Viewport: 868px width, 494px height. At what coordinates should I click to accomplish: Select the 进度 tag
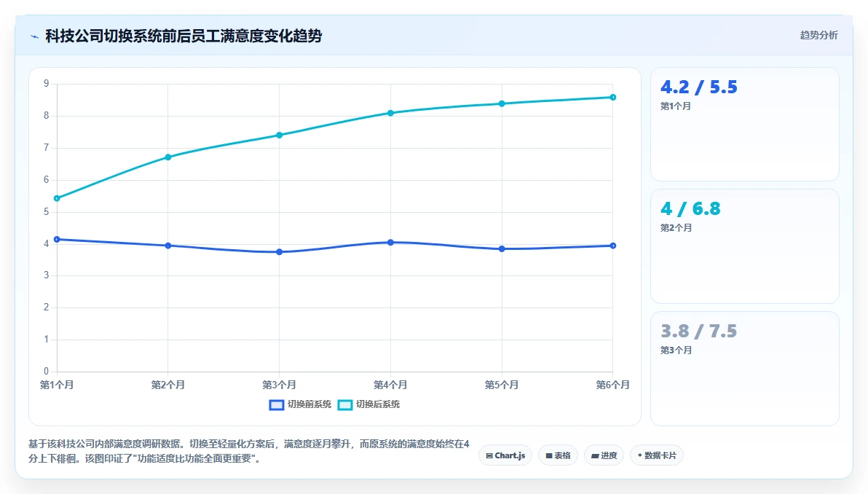click(x=604, y=455)
